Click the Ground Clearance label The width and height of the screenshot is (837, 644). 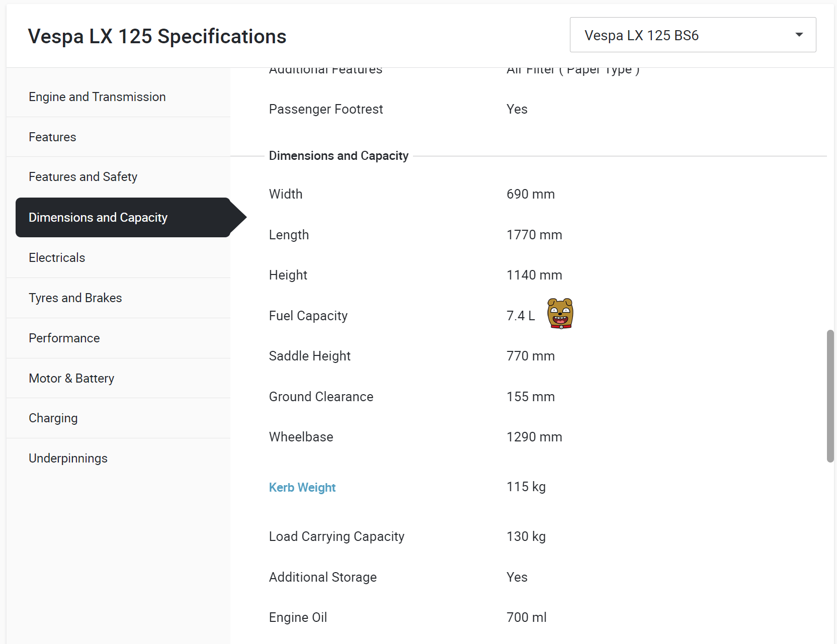click(x=321, y=397)
